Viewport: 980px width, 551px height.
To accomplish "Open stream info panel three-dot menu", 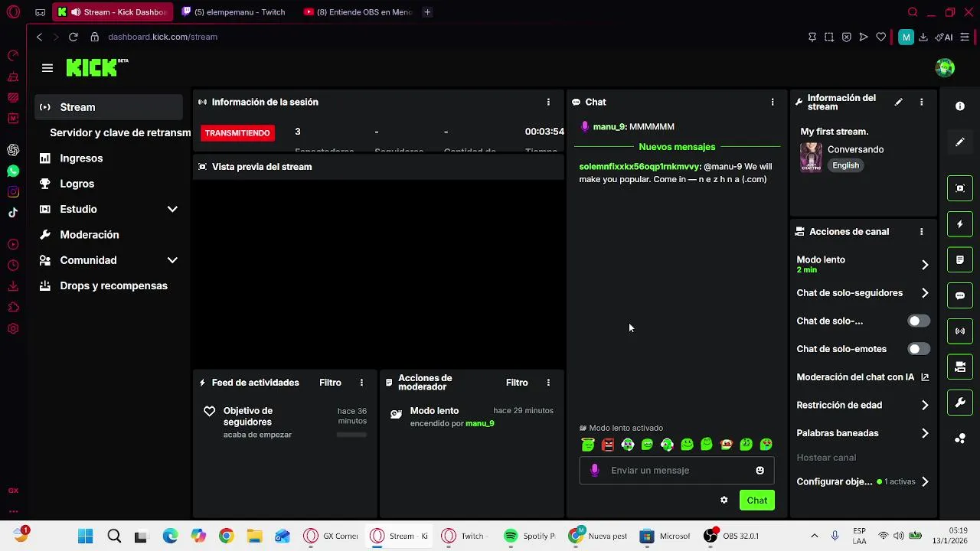I will 922,102.
